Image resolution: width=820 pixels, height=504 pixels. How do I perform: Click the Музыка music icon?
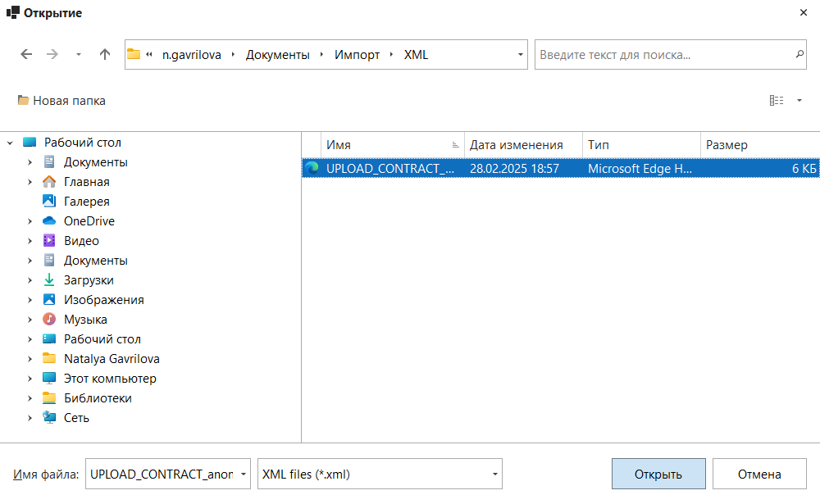(49, 320)
